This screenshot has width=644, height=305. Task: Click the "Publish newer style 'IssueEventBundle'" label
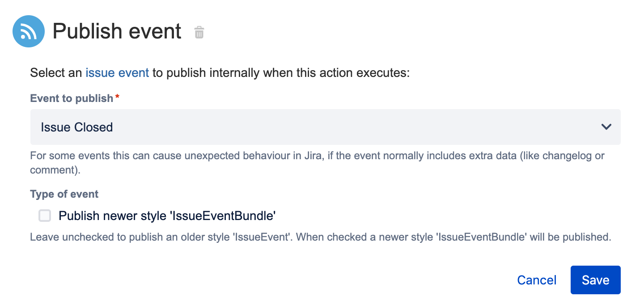pos(167,216)
